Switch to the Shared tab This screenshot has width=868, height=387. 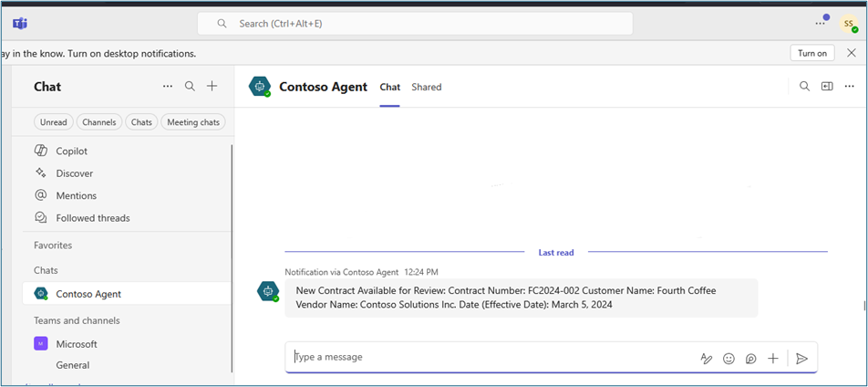[x=427, y=87]
